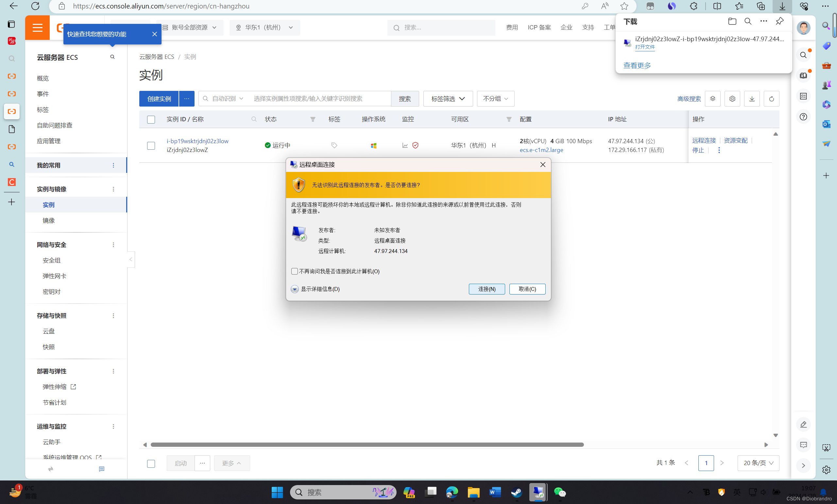Open WeChat from the taskbar
837x504 pixels.
click(559, 492)
